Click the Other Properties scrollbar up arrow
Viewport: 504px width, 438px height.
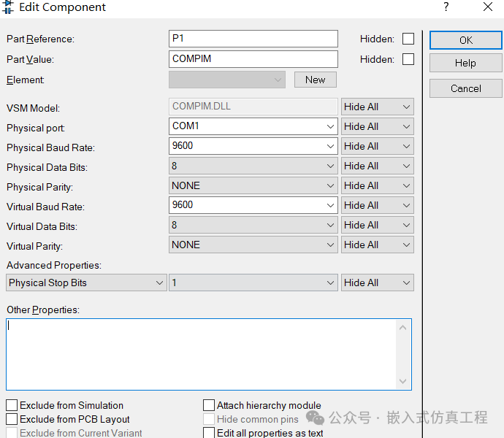click(402, 328)
